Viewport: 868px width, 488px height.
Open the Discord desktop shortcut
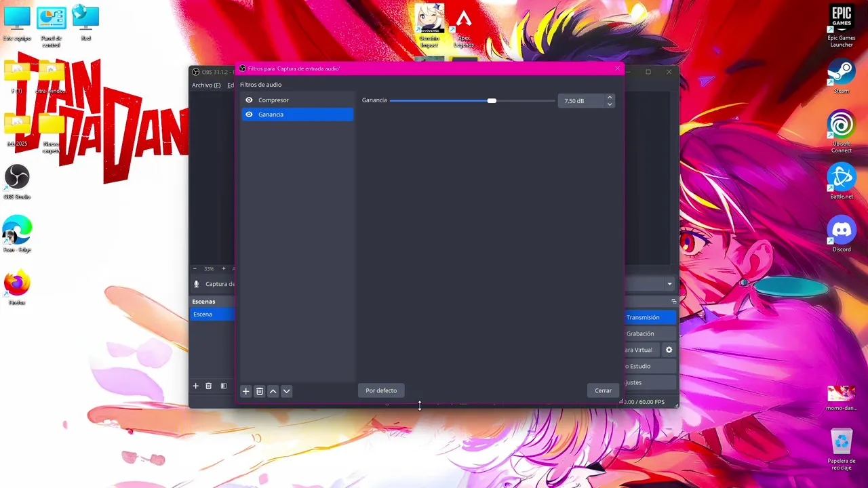pyautogui.click(x=842, y=235)
